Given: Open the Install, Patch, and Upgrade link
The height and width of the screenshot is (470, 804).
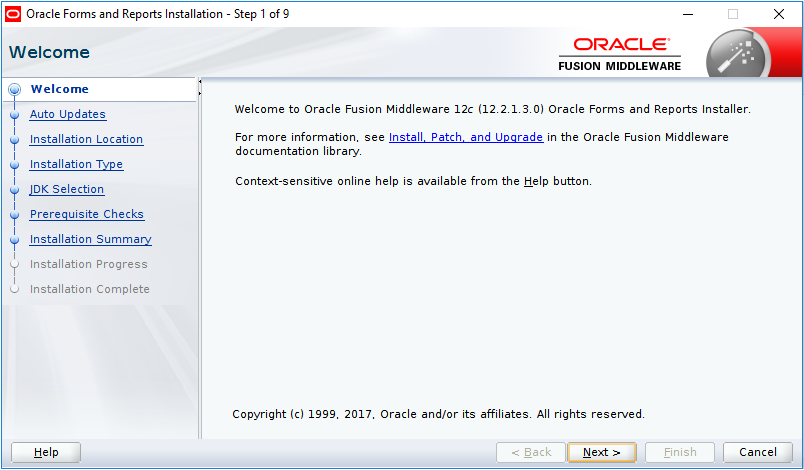Looking at the screenshot, I should pos(465,137).
